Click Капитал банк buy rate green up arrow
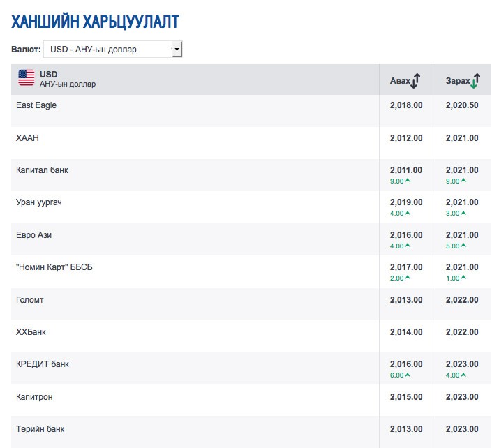 point(408,181)
